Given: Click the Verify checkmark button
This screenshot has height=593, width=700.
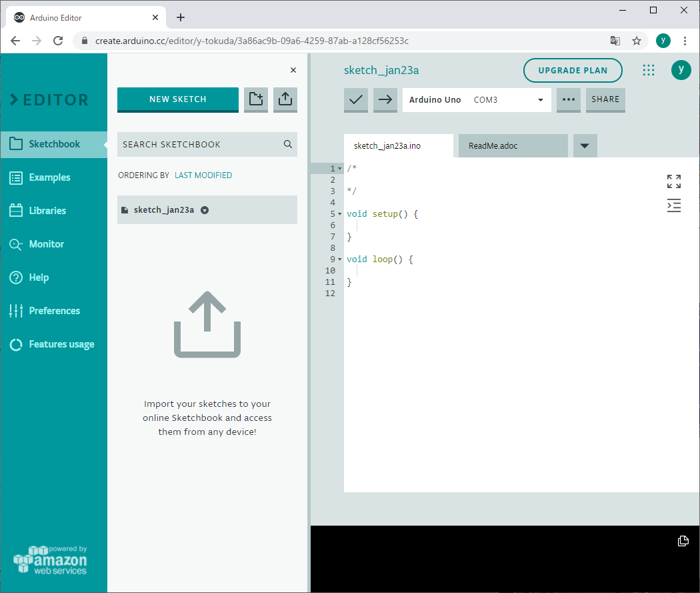Looking at the screenshot, I should [x=356, y=99].
